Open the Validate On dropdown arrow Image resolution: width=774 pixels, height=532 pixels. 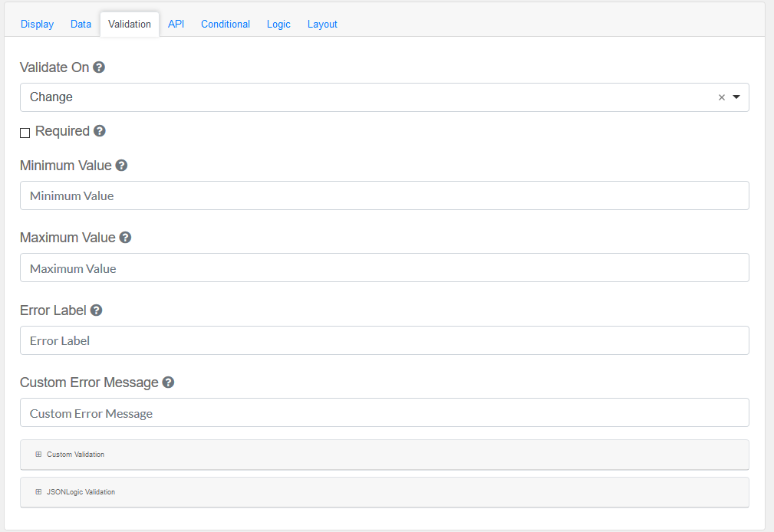click(736, 97)
